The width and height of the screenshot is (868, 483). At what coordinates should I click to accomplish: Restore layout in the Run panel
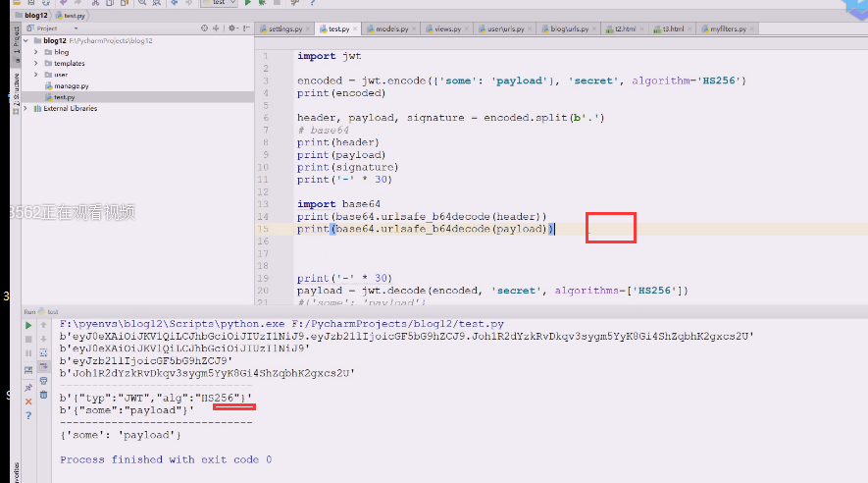pyautogui.click(x=28, y=370)
